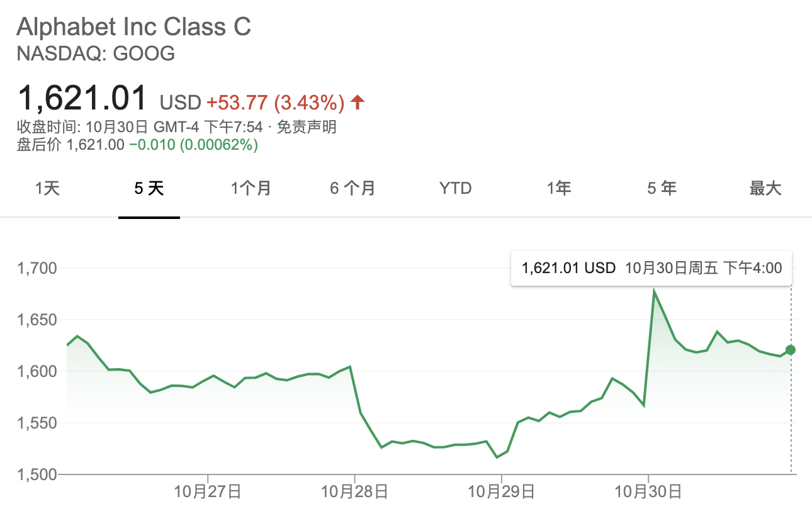This screenshot has width=812, height=516.
Task: Click the NASDAQ: GOOG ticker text
Action: coord(96,54)
